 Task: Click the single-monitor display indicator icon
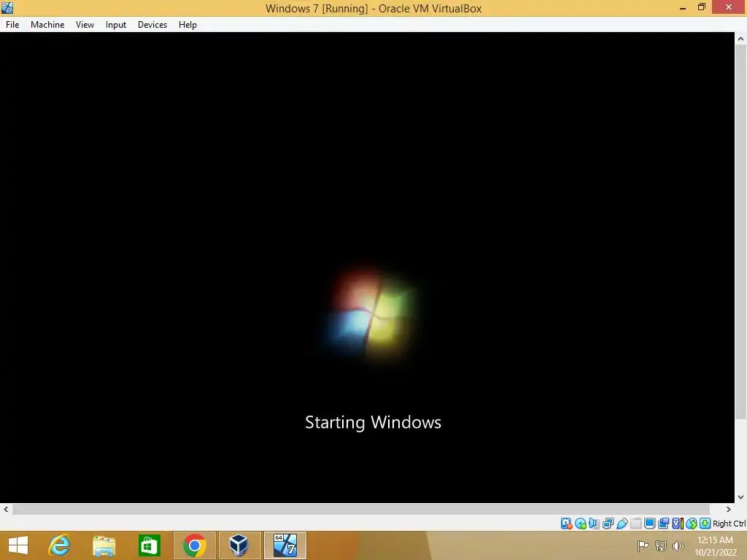point(649,524)
